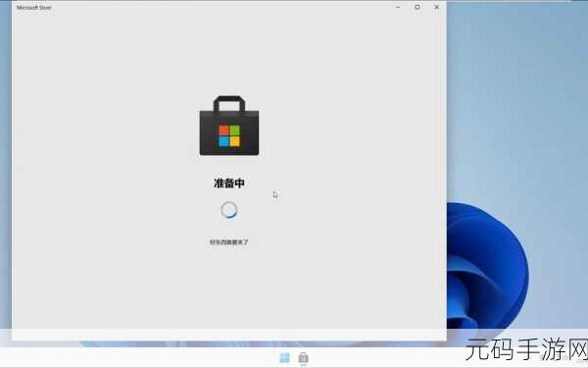Click the loading spinner under 准备中
Image resolution: width=588 pixels, height=368 pixels.
tap(228, 210)
